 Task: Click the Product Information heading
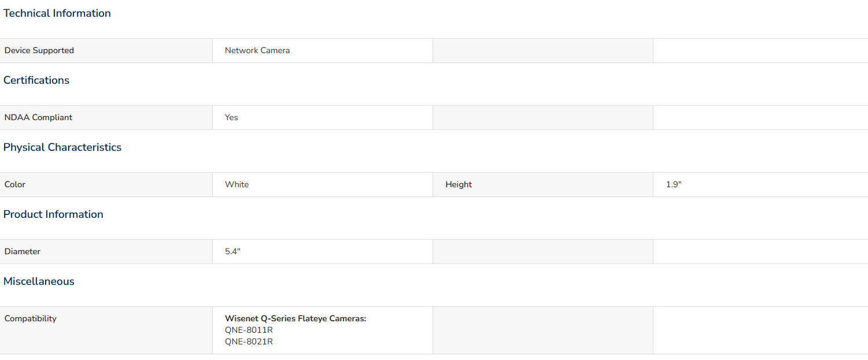coord(53,214)
